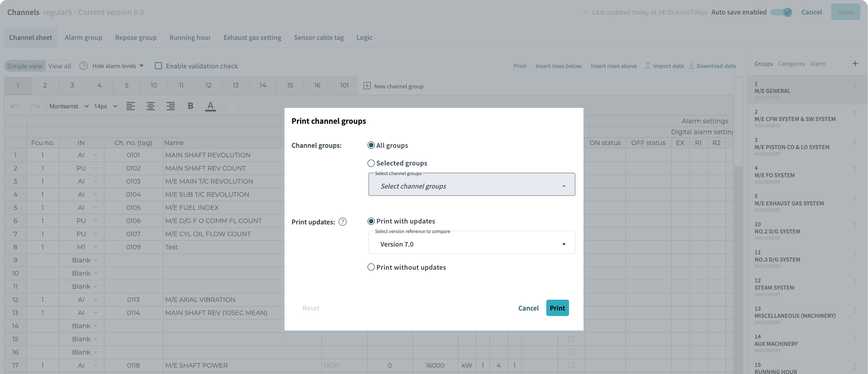Expand the Version 7.0 reference dropdown
868x374 pixels.
(472, 243)
